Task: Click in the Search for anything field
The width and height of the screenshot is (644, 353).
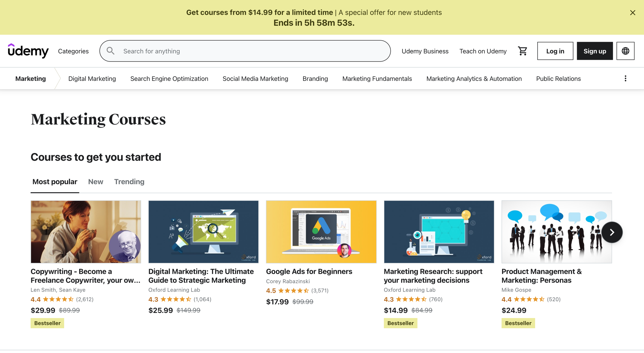Action: click(252, 51)
